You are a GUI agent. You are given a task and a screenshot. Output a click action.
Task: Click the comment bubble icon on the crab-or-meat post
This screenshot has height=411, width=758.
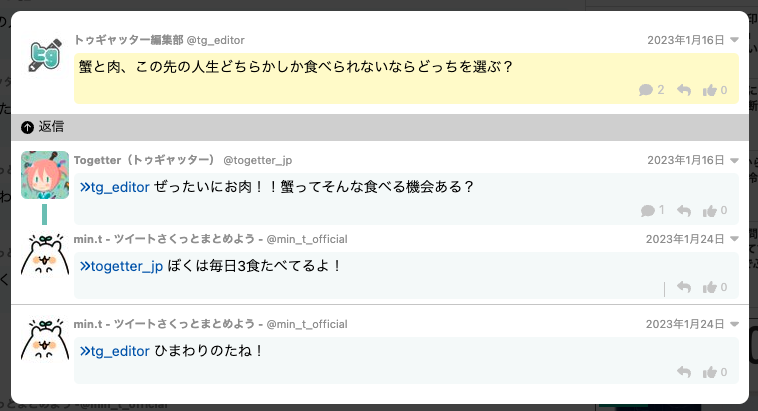(x=646, y=90)
